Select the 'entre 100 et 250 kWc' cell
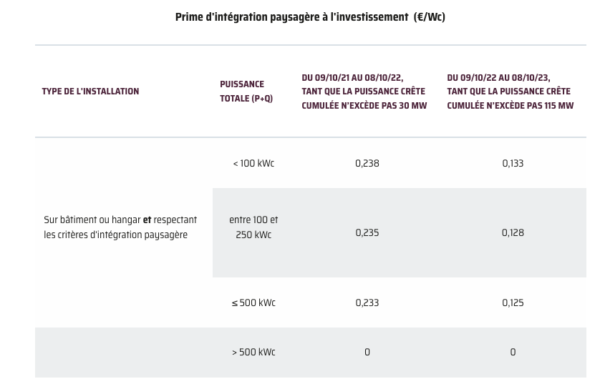 click(253, 227)
